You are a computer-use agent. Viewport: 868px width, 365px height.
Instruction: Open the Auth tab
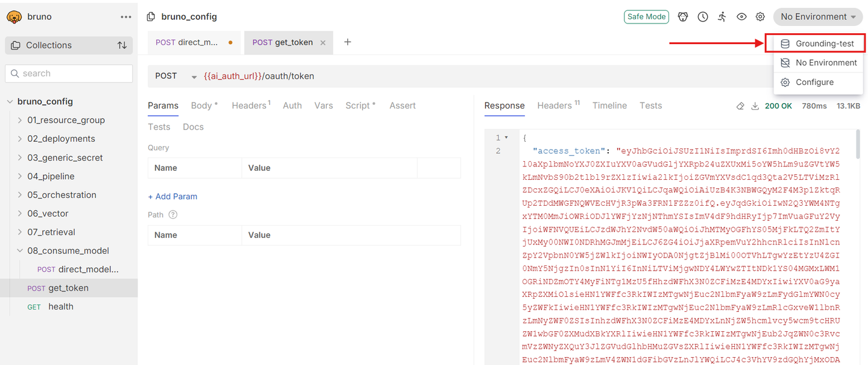pos(292,106)
